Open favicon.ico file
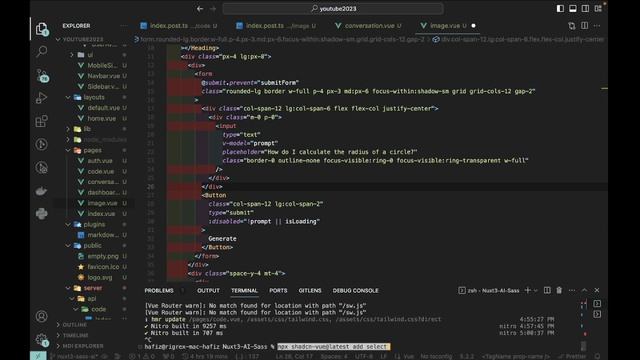This screenshot has height=360, width=640. pyautogui.click(x=103, y=267)
